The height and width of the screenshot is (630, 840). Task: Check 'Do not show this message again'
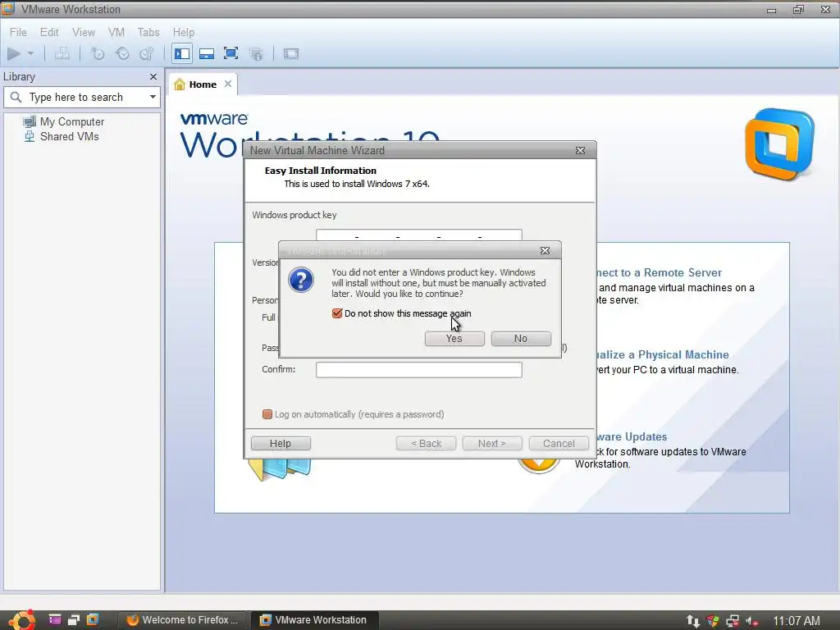(x=337, y=313)
